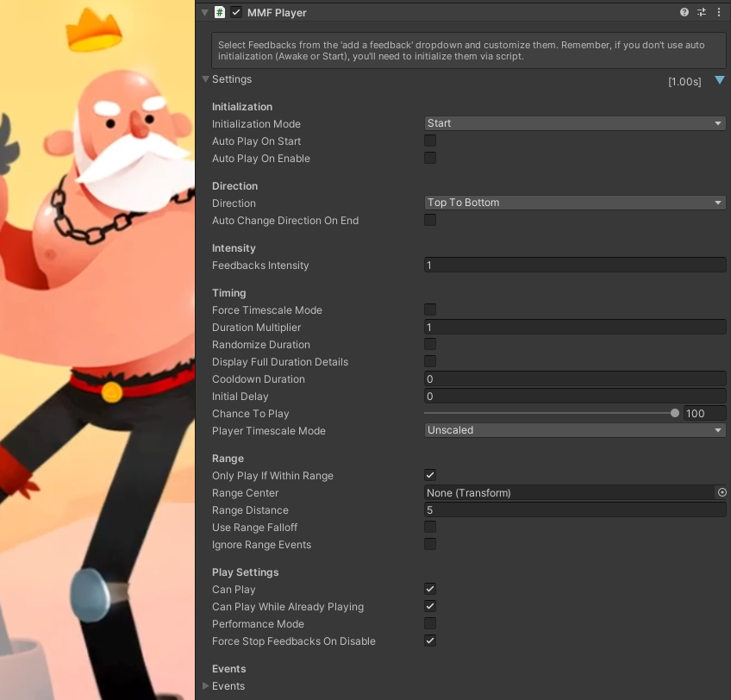Uncheck Can Play option
Viewport: 731px width, 700px height.
(x=430, y=589)
